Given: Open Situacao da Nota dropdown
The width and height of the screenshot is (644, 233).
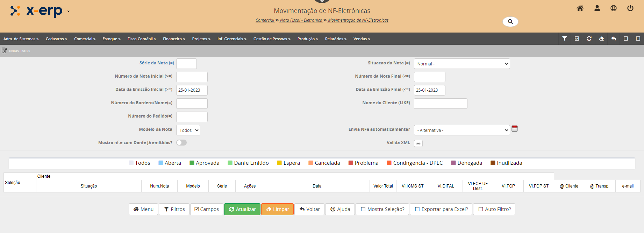Looking at the screenshot, I should [x=461, y=64].
